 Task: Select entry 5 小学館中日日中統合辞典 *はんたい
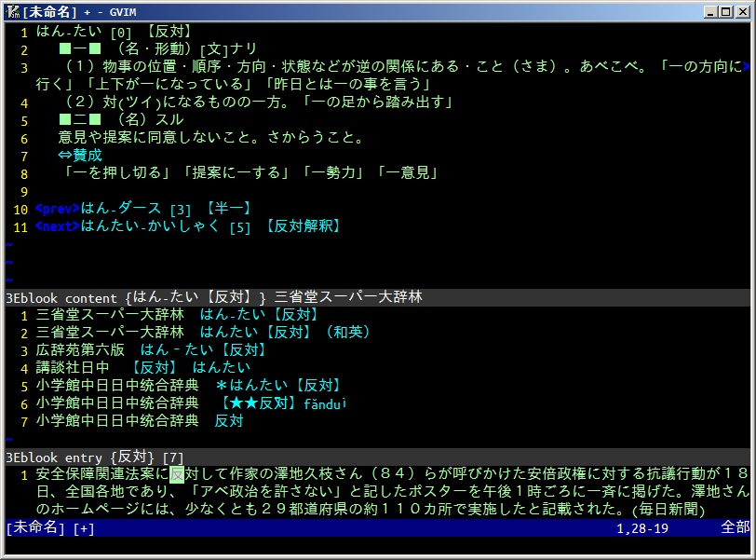coord(188,386)
